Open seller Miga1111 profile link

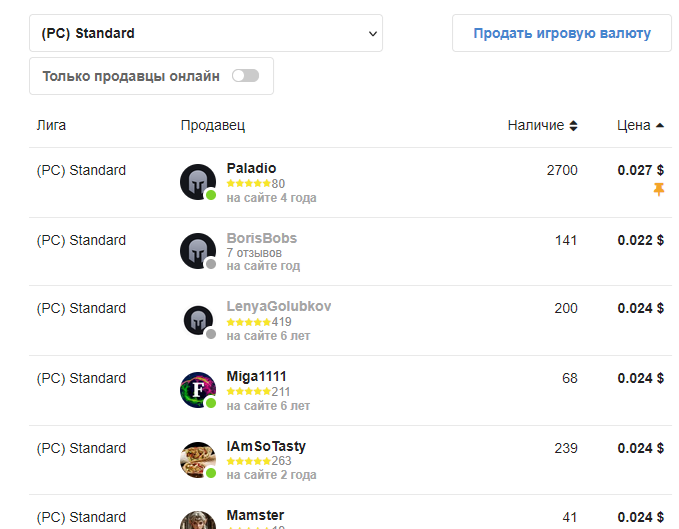pyautogui.click(x=256, y=376)
